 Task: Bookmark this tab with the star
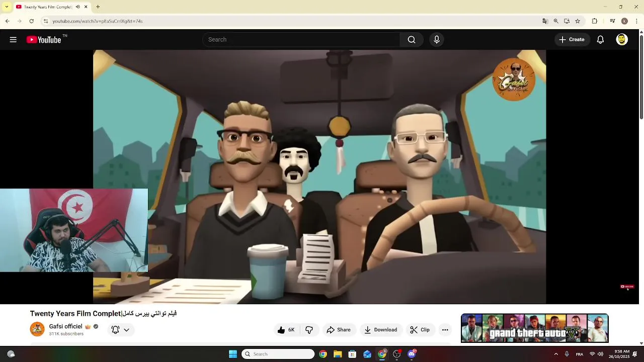tap(578, 21)
